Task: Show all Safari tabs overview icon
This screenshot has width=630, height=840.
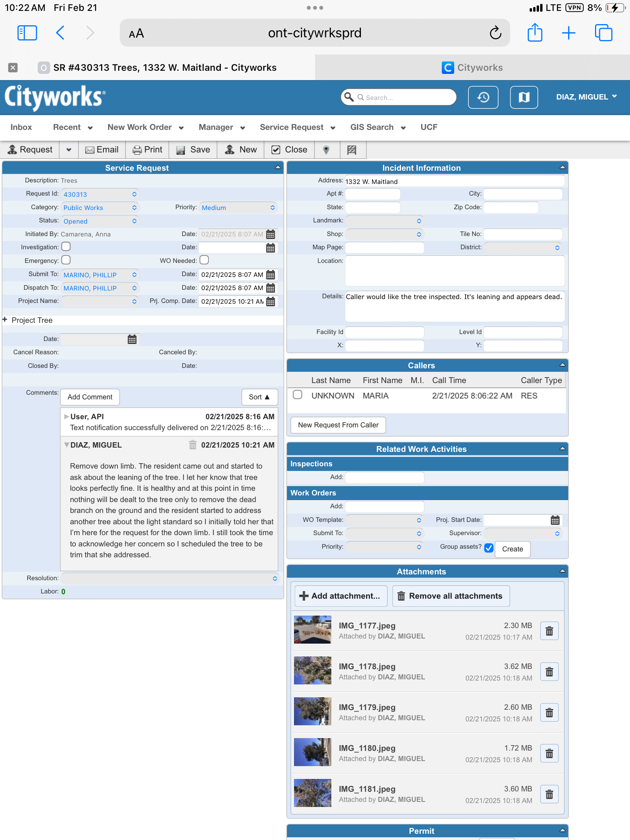Action: [604, 33]
